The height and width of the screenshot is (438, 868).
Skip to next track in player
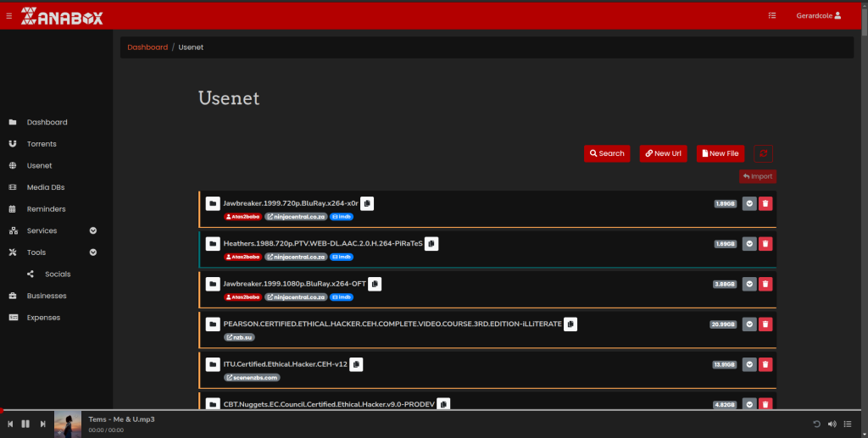42,424
